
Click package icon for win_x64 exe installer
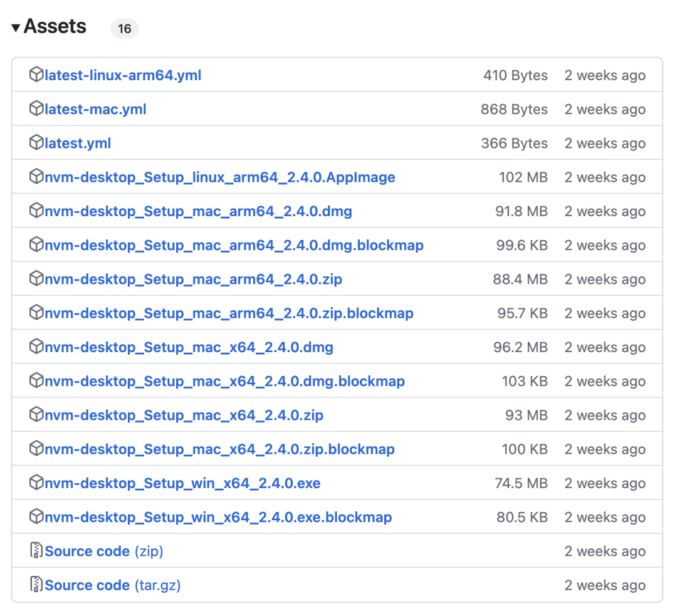[x=36, y=483]
